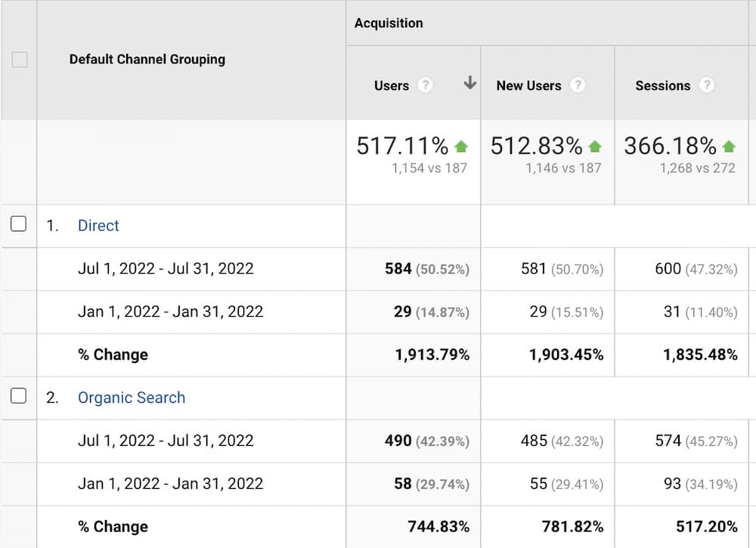Click green up arrow next to 517.11%
This screenshot has width=756, height=548.
pos(461,146)
